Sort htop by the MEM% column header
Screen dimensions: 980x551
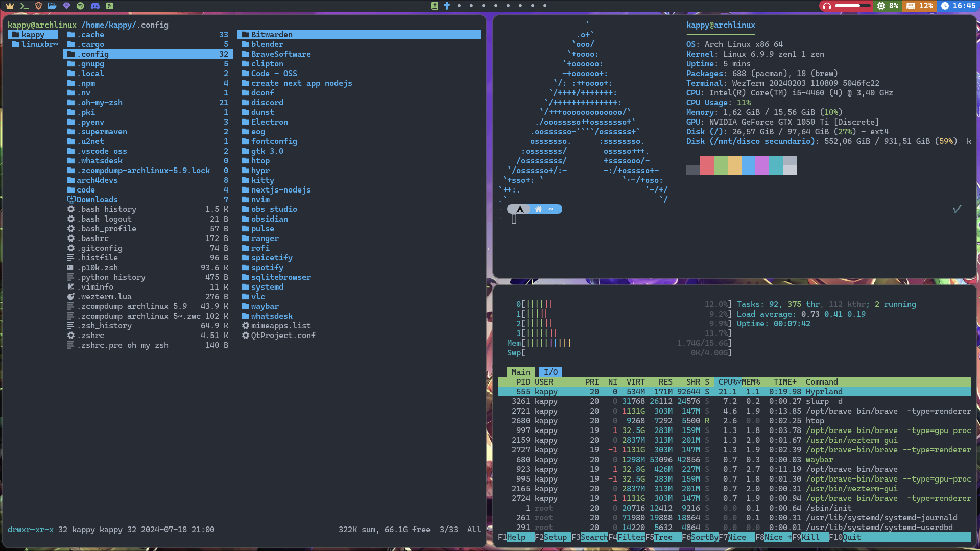tap(751, 382)
